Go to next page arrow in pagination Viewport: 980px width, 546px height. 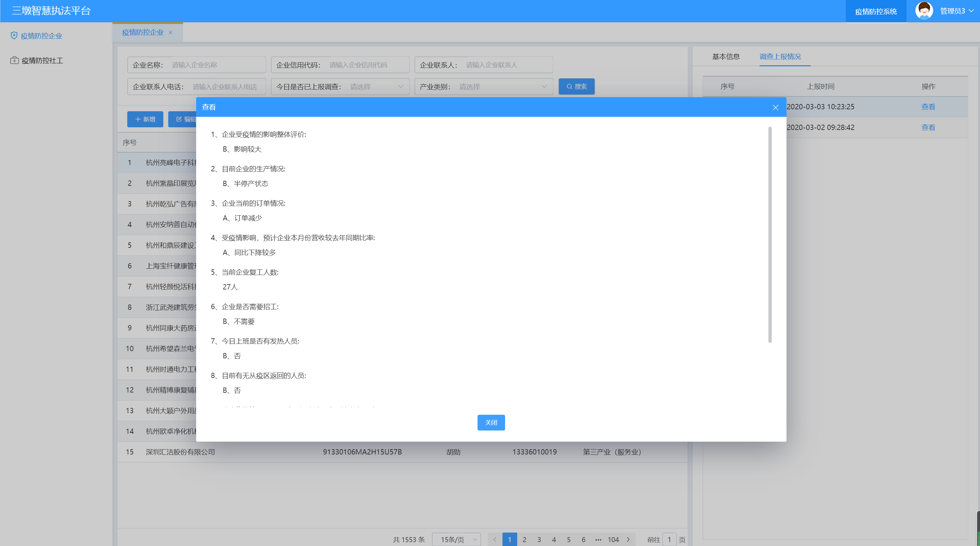coord(628,539)
